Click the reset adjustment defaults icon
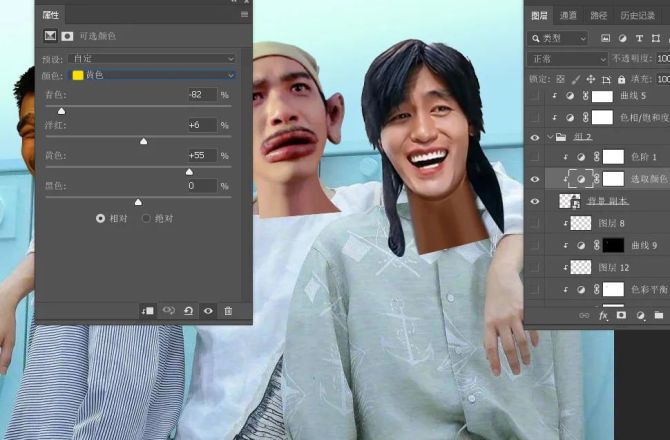 [x=189, y=311]
